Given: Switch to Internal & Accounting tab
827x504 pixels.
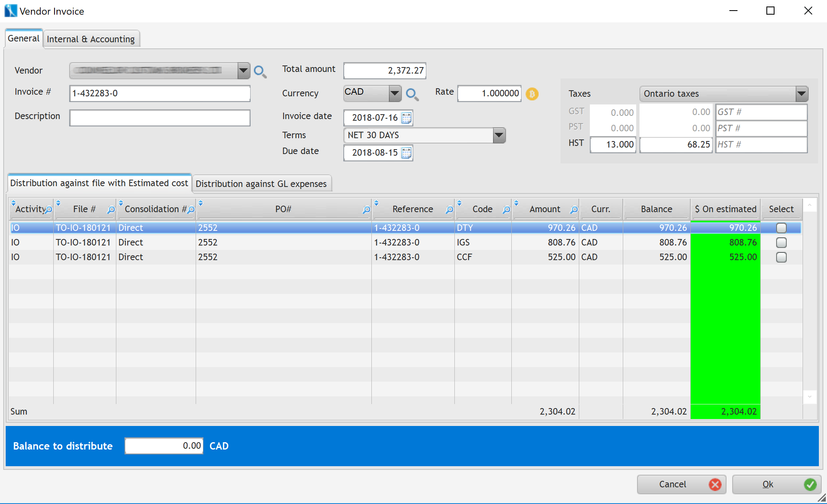Looking at the screenshot, I should click(91, 39).
